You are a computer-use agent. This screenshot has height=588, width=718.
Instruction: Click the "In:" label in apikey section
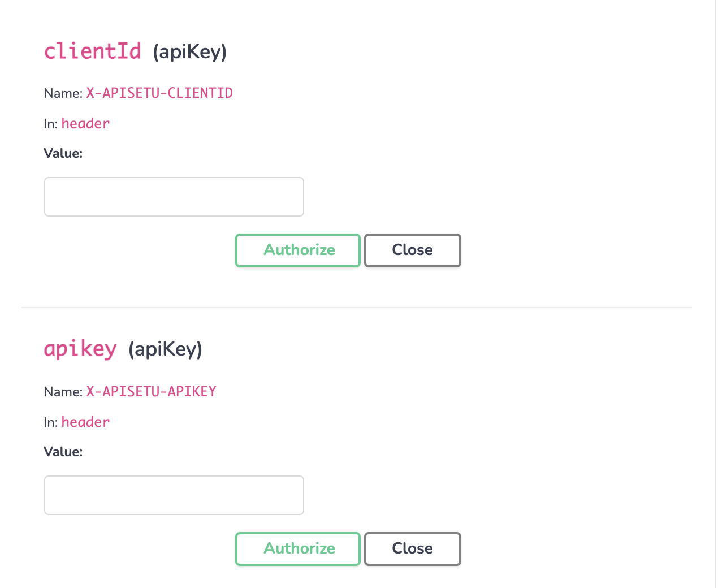click(50, 422)
